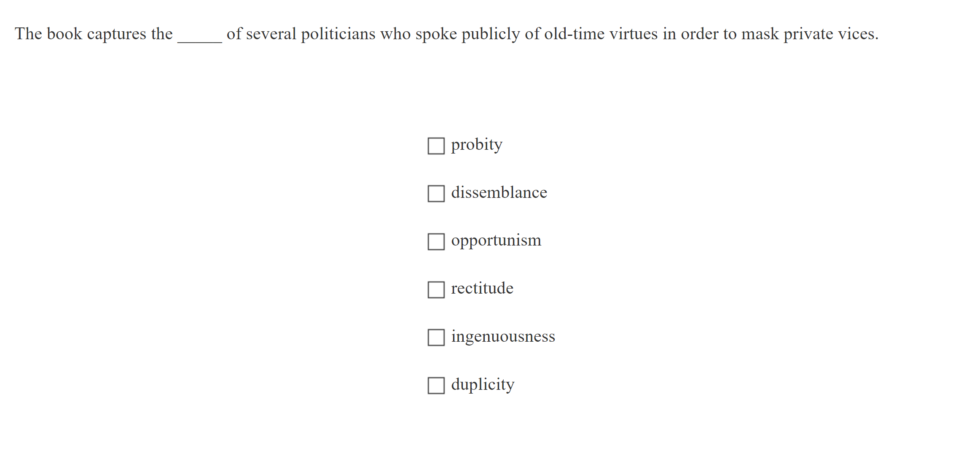980x459 pixels.
Task: Click the dissemblance answer text
Action: pyautogui.click(x=499, y=193)
